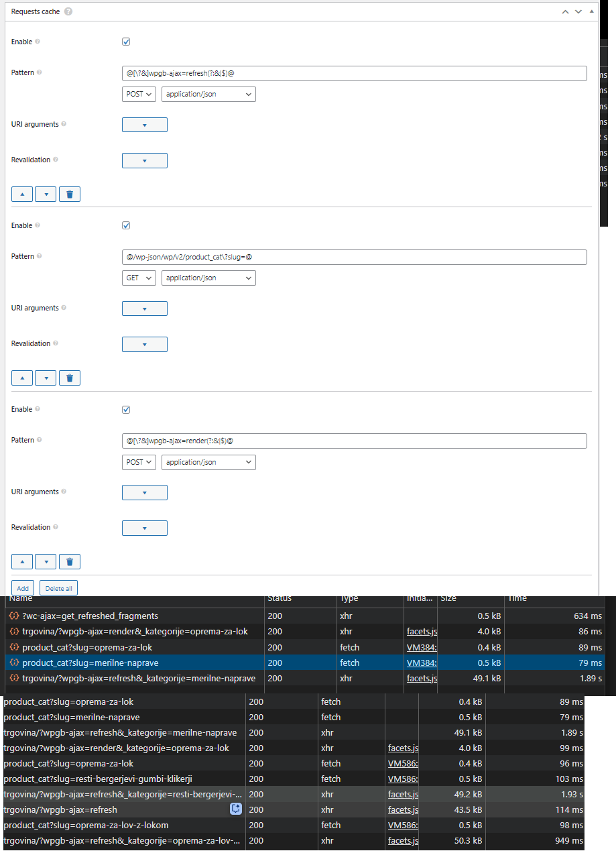Click the Add button
The width and height of the screenshot is (616, 853).
click(x=23, y=588)
